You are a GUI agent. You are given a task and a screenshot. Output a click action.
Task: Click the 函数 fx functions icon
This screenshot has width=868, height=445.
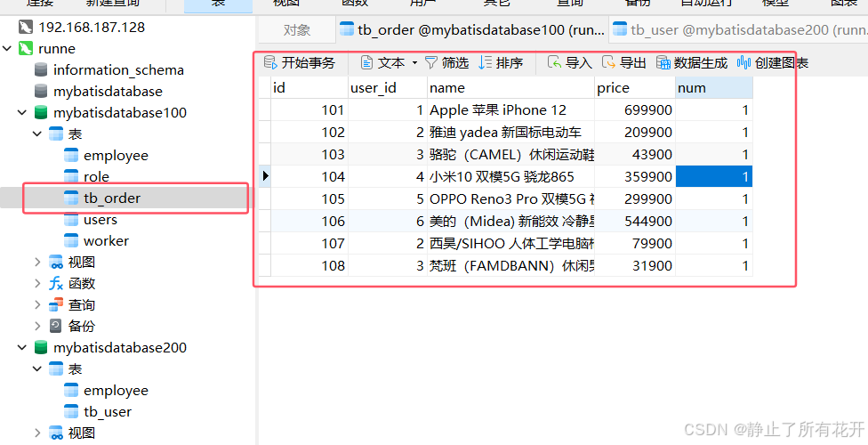[x=55, y=284]
